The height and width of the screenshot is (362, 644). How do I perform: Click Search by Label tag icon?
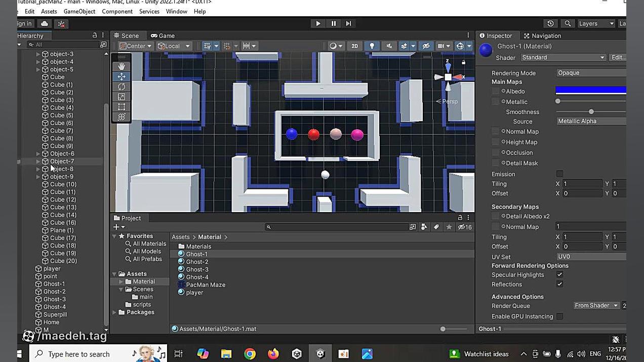[x=436, y=227]
